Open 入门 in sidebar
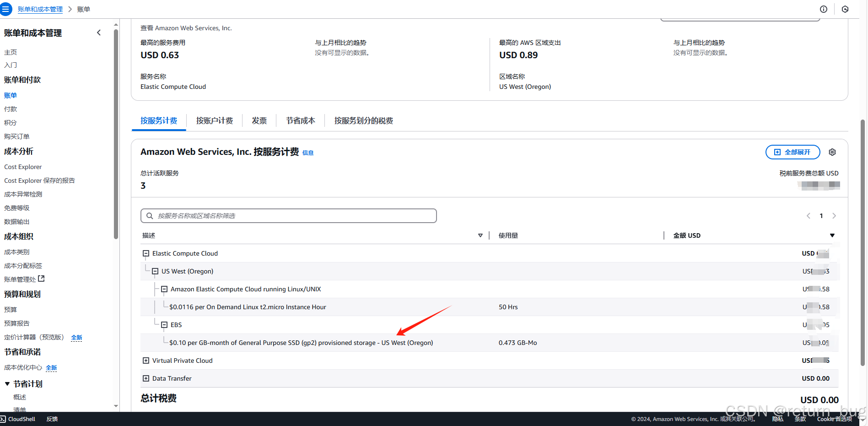868x426 pixels. tap(11, 65)
